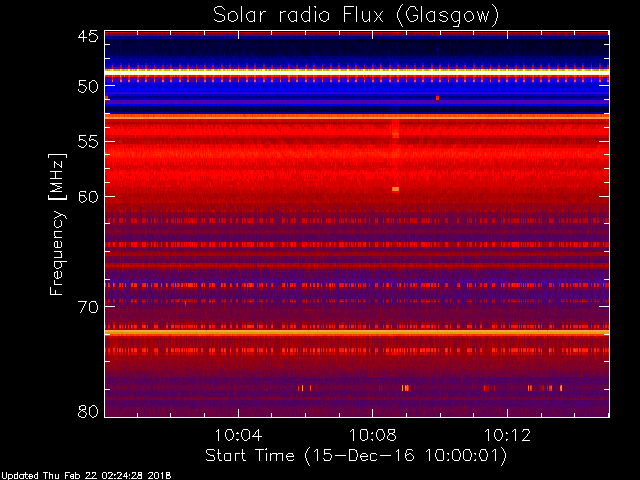The image size is (640, 480).
Task: Click the 'Start Time (15-Dec-16 10:00:01)' label
Action: [356, 455]
